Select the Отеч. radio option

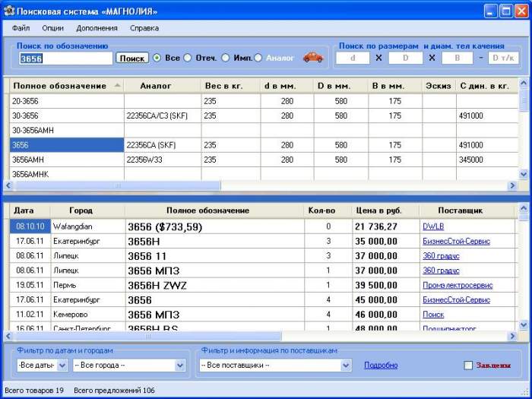tap(187, 58)
